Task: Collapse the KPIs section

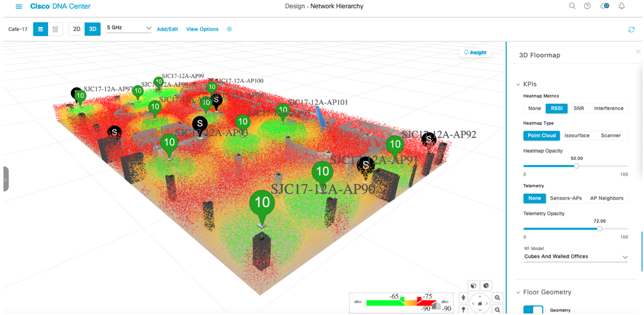Action: (x=519, y=84)
